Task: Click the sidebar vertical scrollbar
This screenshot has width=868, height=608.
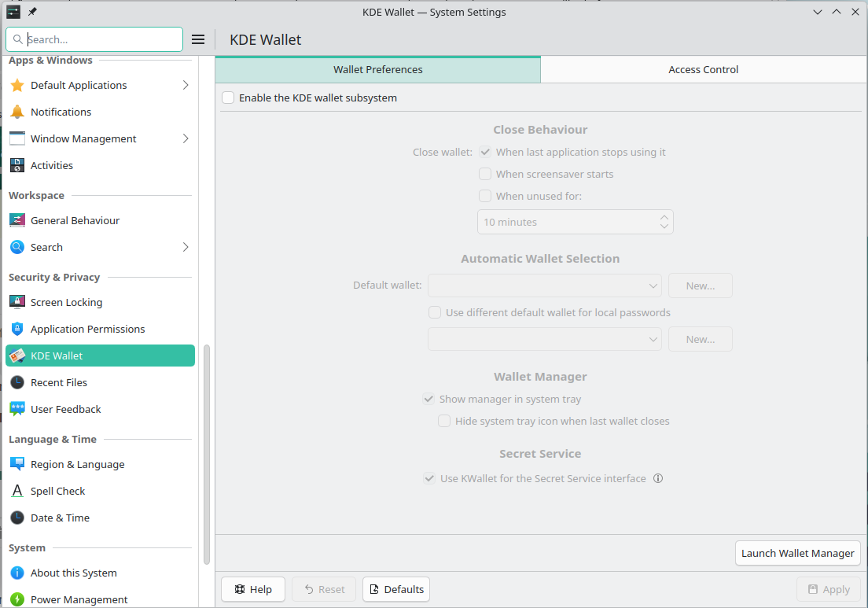Action: point(207,454)
